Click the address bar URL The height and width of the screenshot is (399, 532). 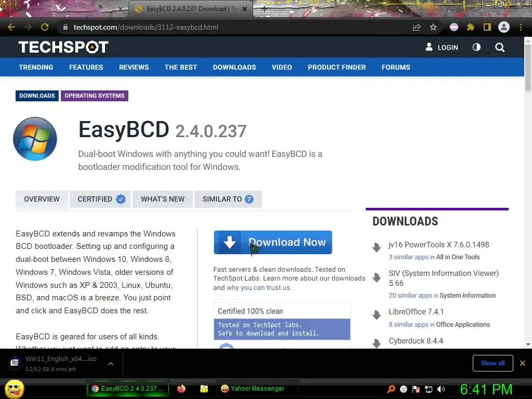[x=146, y=27]
